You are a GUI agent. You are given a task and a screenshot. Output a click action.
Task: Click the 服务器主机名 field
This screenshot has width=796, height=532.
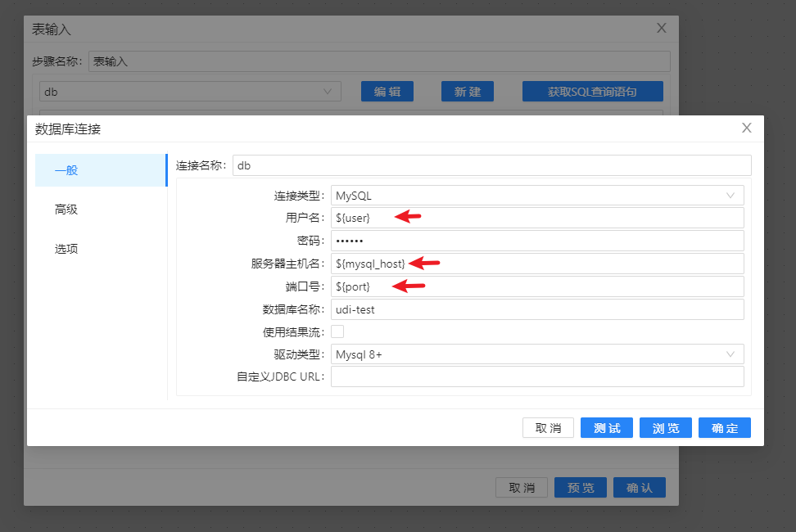tap(537, 264)
